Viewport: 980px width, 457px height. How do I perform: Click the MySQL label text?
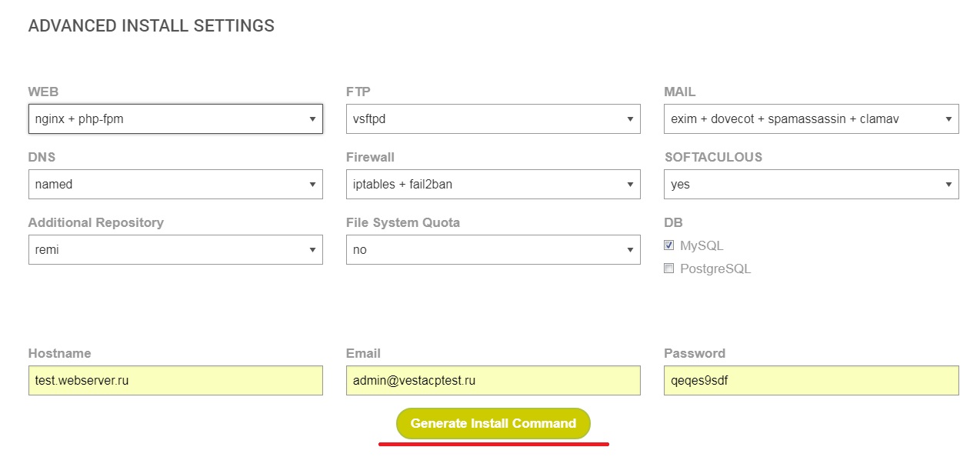[702, 246]
